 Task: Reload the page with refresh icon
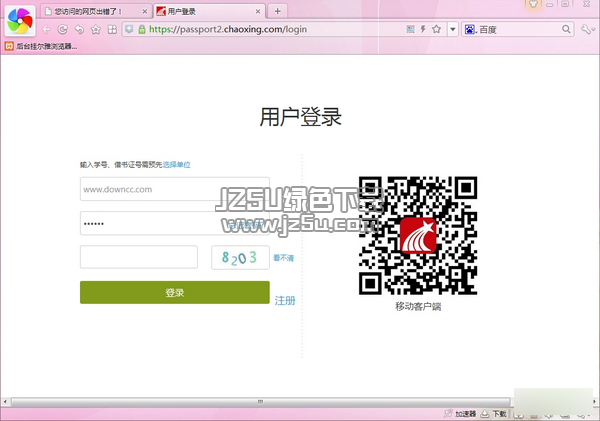[62, 29]
